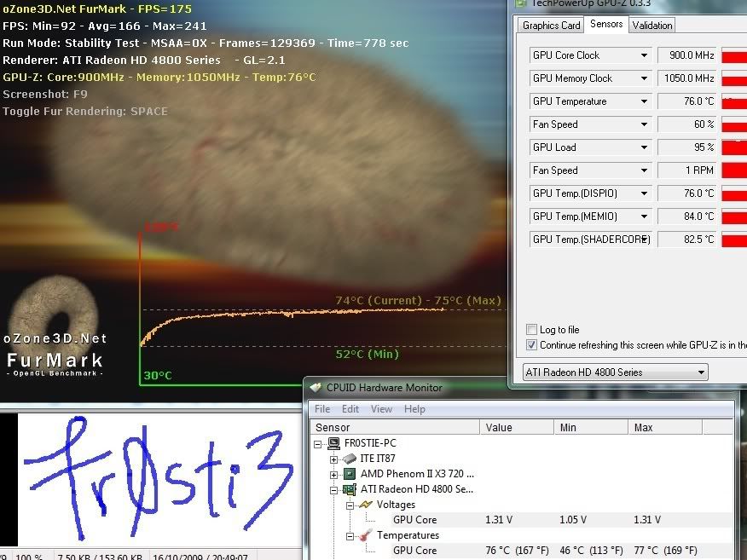Click the 7.50 KB file size status entry
Image resolution: width=747 pixels, height=560 pixels.
coord(100,557)
